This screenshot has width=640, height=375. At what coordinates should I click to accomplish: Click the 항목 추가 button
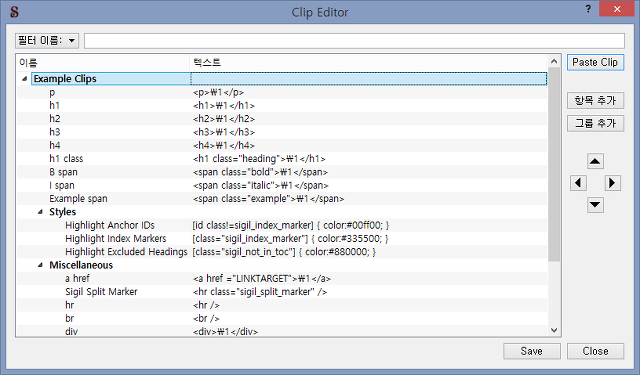tap(595, 100)
